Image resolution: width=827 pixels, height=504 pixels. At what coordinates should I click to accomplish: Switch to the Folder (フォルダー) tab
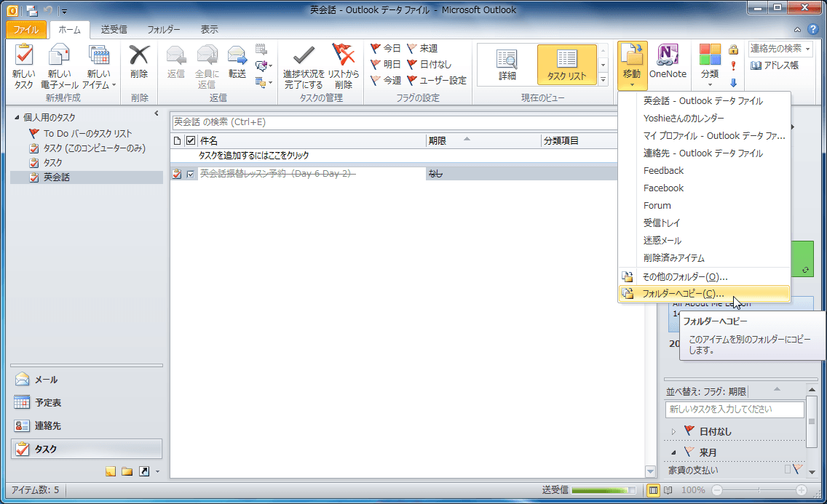(164, 30)
